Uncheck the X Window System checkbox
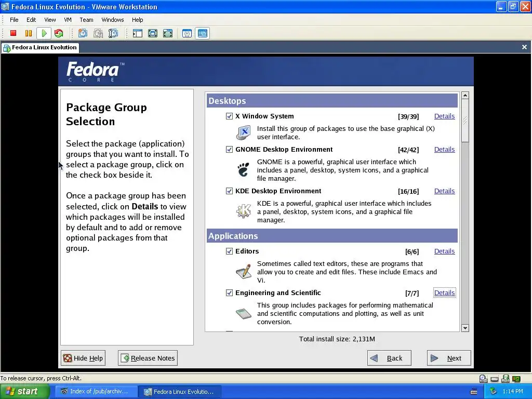Image resolution: width=532 pixels, height=399 pixels. (x=229, y=116)
